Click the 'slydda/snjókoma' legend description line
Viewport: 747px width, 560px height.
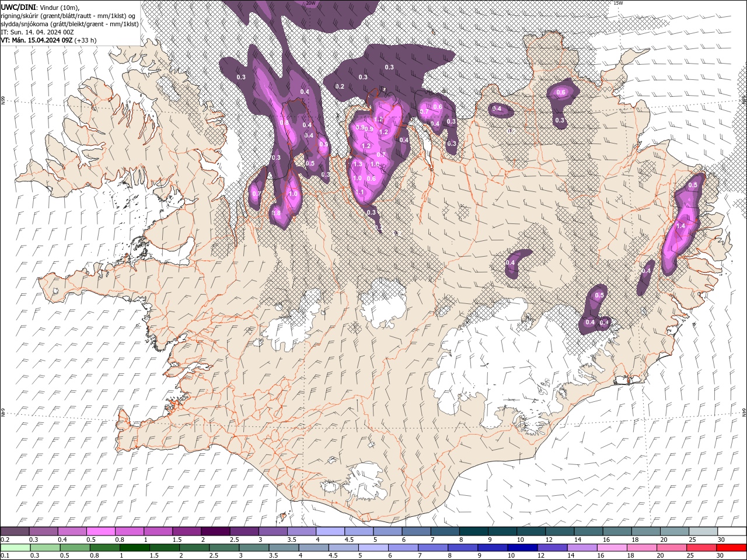69,24
